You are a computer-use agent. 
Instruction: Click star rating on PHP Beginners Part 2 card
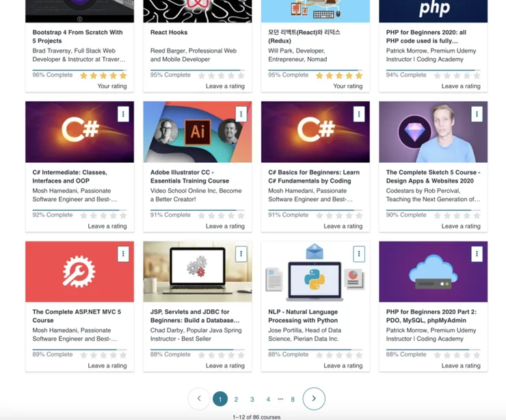[457, 356]
